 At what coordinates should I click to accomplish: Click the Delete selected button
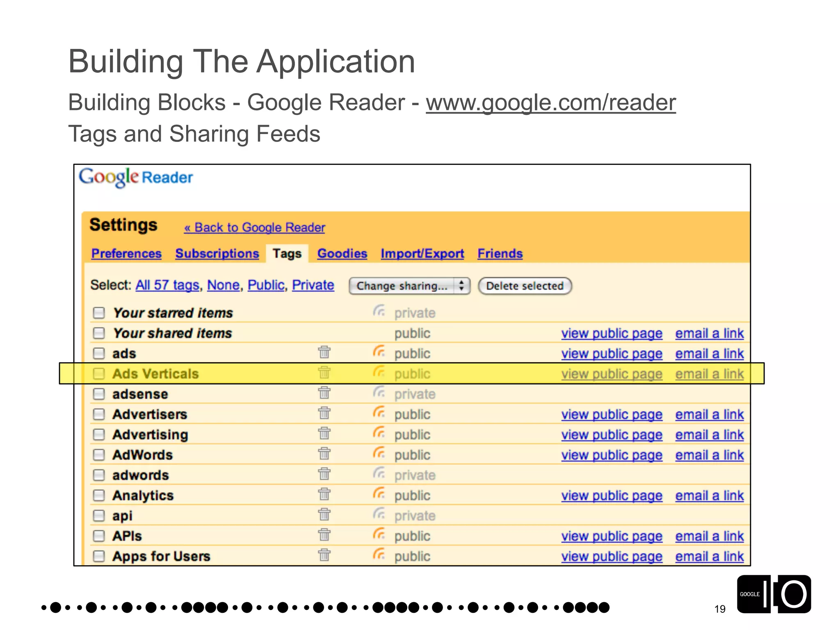525,286
